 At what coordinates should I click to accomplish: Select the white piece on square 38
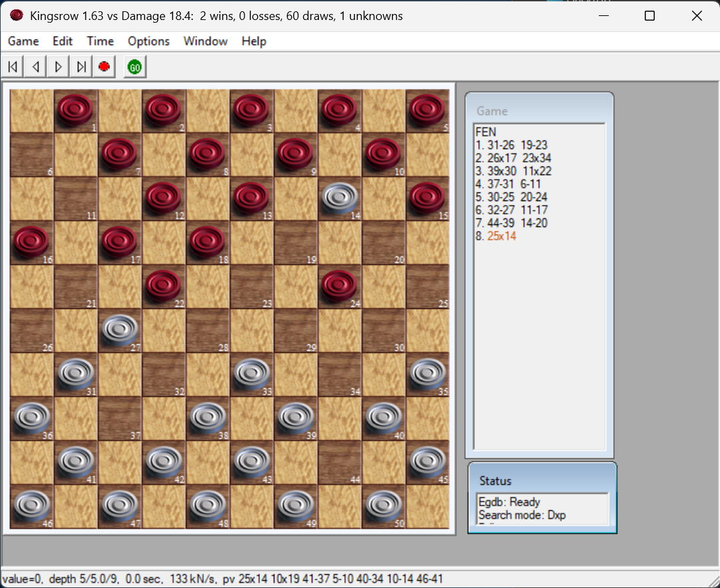[208, 418]
